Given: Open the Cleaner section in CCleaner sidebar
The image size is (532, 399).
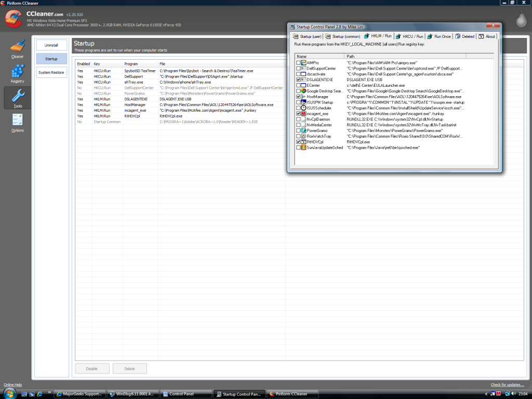Looking at the screenshot, I should [x=17, y=48].
